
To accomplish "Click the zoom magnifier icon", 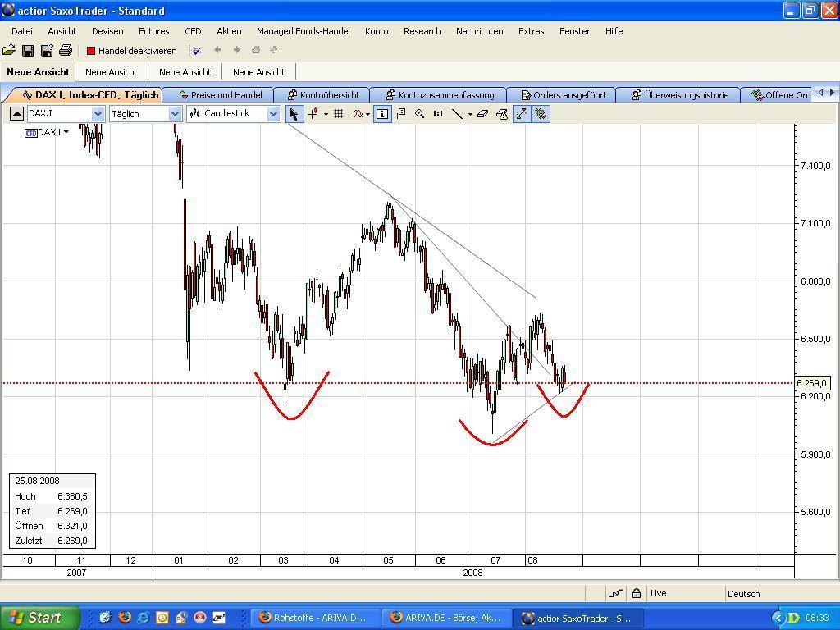I will click(419, 113).
